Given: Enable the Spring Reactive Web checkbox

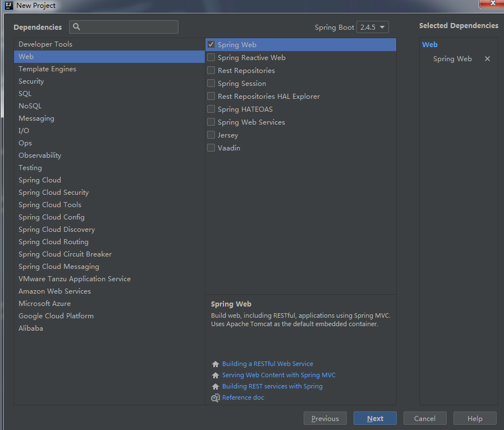Looking at the screenshot, I should click(x=211, y=57).
